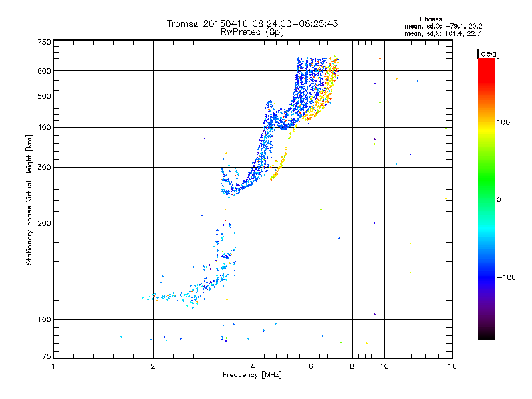The image size is (532, 399).
Task: Click the colorbar label '0'
Action: (x=499, y=200)
